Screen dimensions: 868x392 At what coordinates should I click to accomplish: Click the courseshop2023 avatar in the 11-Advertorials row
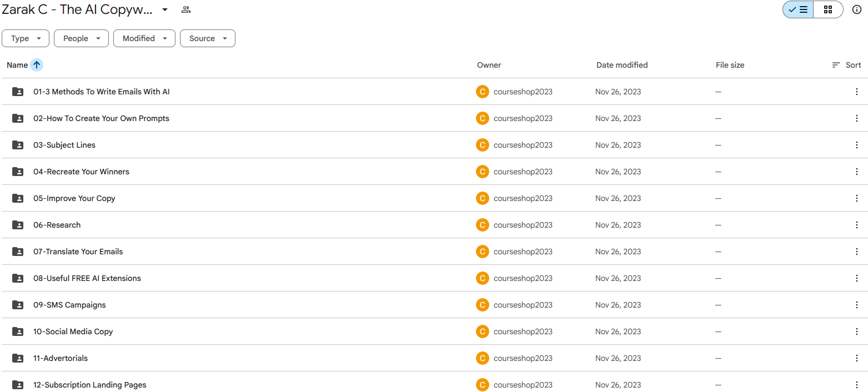(x=482, y=358)
